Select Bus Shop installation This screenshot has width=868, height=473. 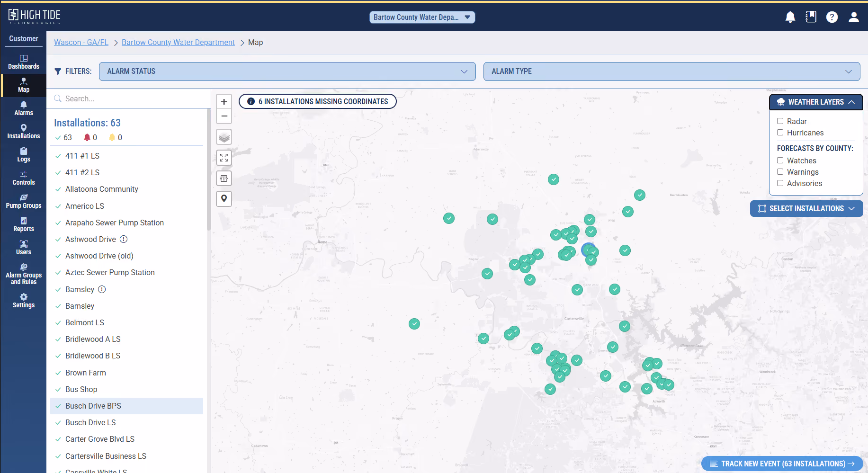[126, 389]
